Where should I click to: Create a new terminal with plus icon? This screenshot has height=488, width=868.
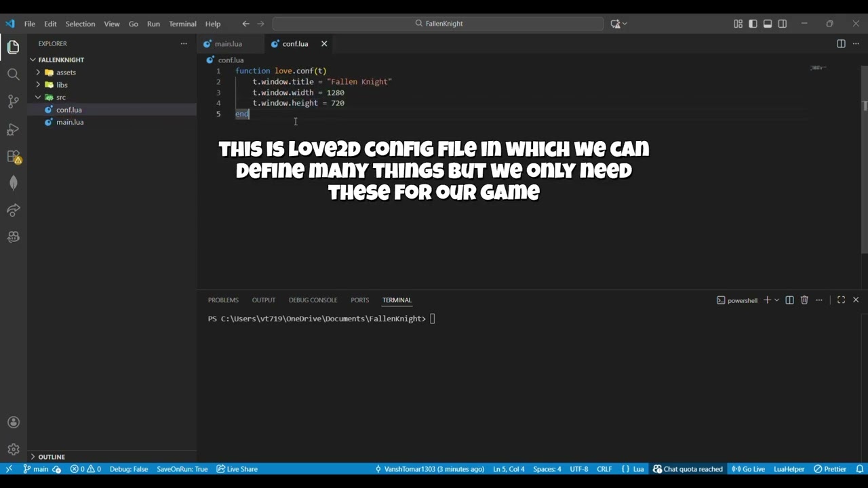coord(767,300)
